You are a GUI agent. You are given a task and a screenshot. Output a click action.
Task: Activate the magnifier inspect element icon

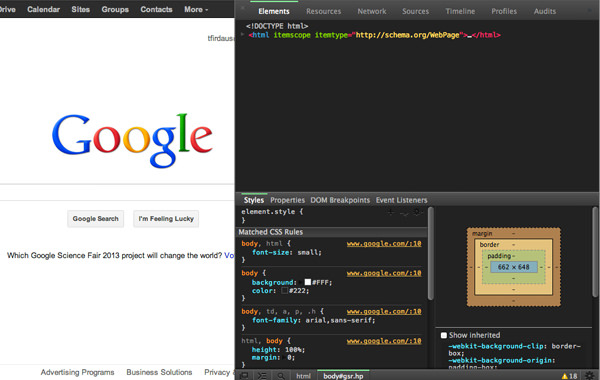pyautogui.click(x=281, y=376)
